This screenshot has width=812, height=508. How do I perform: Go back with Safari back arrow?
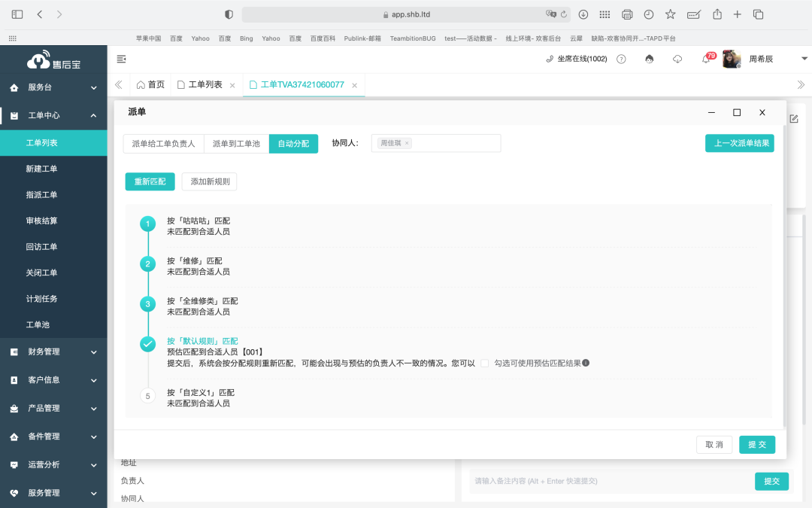pyautogui.click(x=40, y=14)
